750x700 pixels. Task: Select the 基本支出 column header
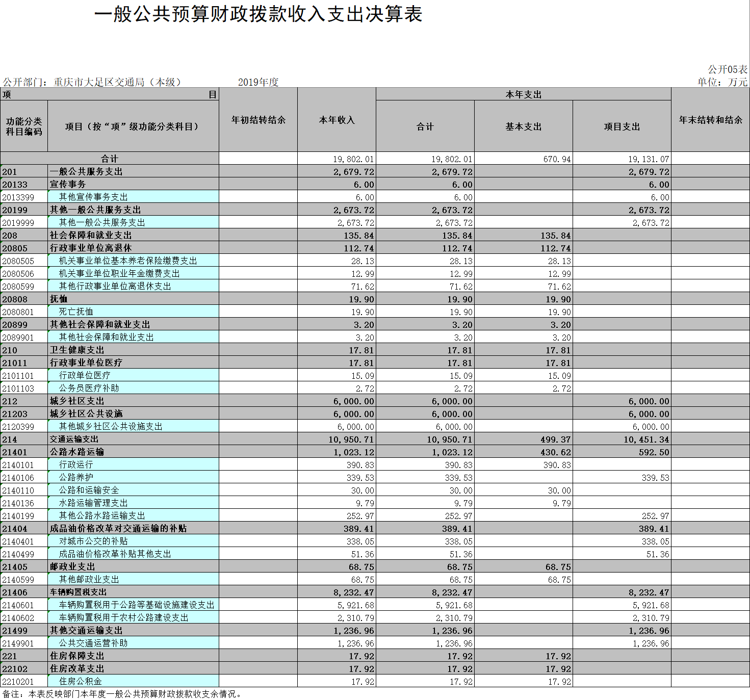click(524, 126)
